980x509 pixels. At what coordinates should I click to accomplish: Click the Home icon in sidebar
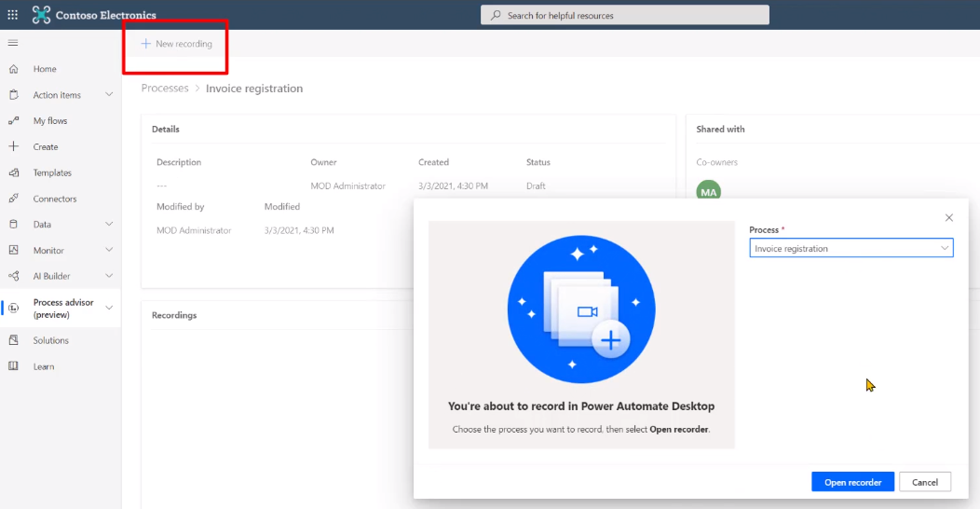point(14,69)
